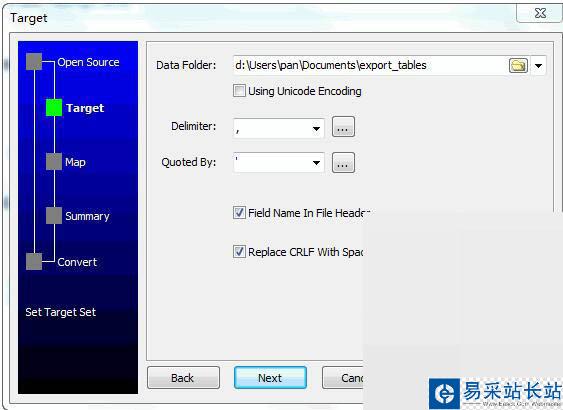Image resolution: width=563 pixels, height=410 pixels.
Task: Click the gray square beside Map
Action: point(54,162)
